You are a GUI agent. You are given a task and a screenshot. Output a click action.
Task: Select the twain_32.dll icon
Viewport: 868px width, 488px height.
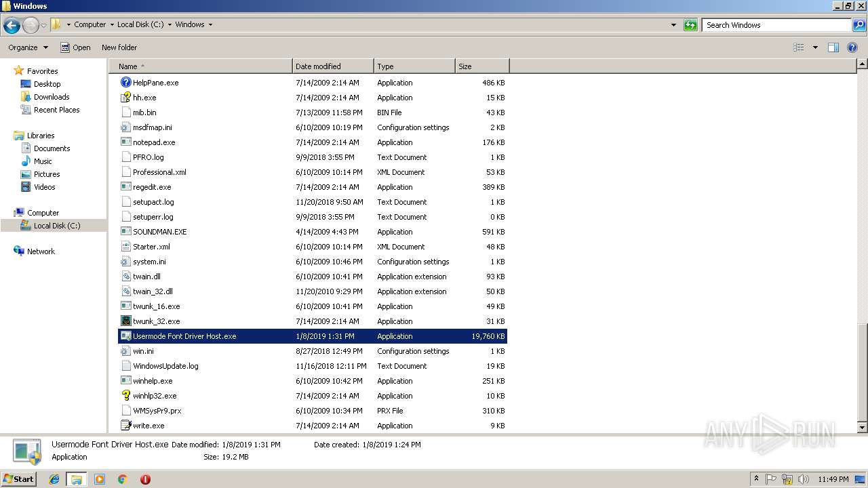pos(125,291)
